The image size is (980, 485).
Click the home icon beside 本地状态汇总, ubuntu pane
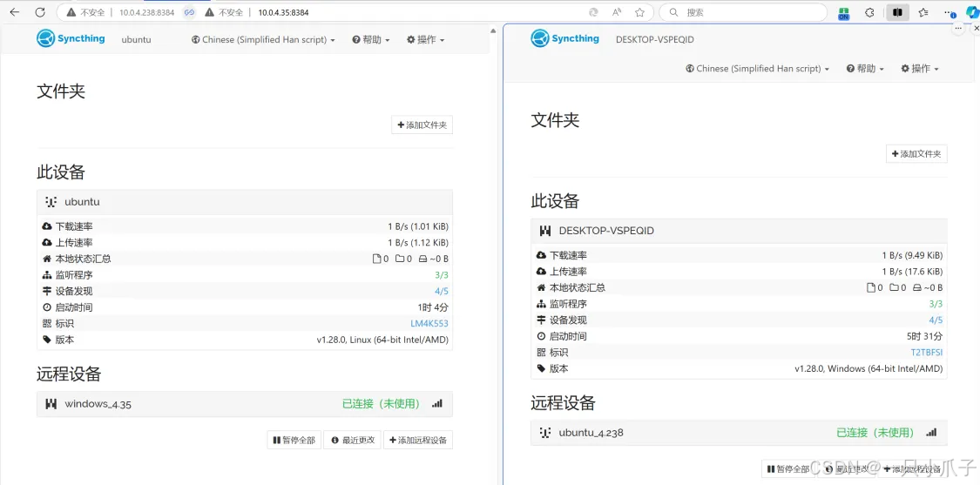47,258
